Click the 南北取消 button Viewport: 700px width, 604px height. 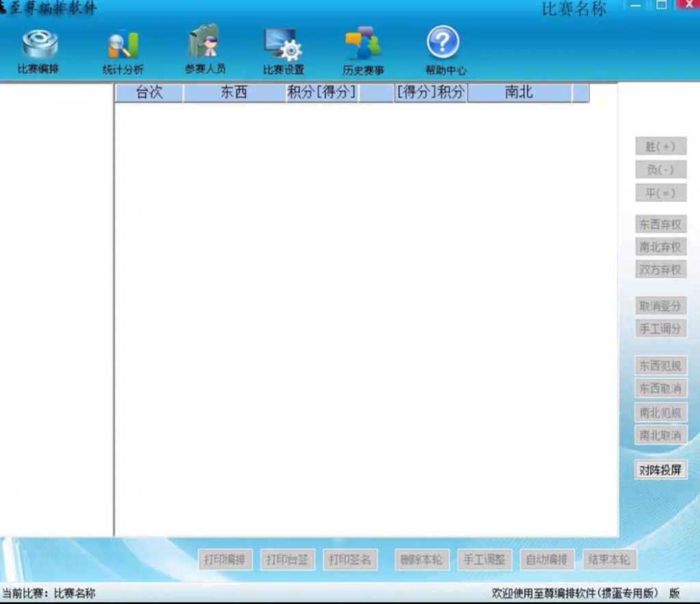coord(661,435)
